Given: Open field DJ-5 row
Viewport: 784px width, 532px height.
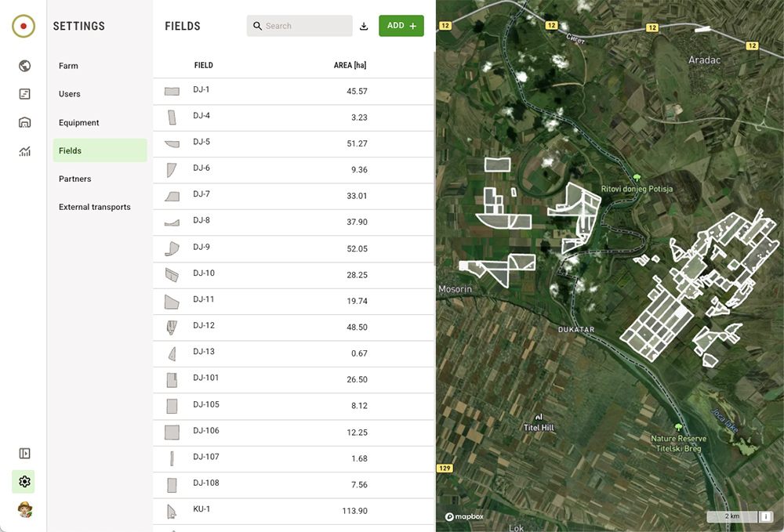Looking at the screenshot, I should tap(293, 144).
